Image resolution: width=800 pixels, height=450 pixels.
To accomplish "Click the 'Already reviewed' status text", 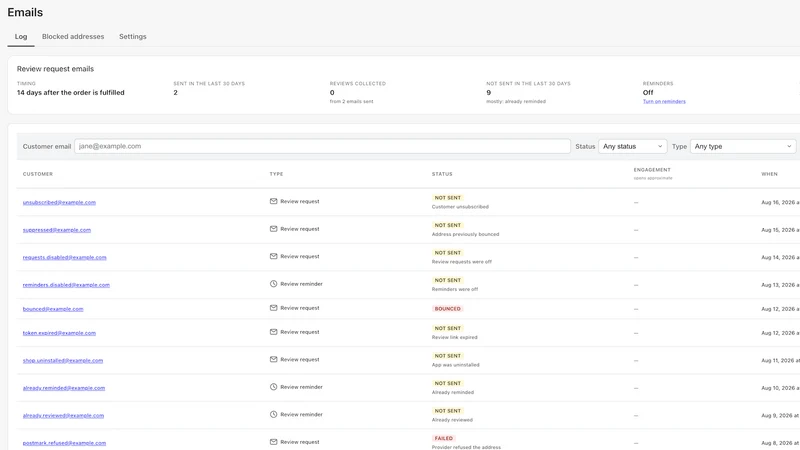I will click(452, 420).
